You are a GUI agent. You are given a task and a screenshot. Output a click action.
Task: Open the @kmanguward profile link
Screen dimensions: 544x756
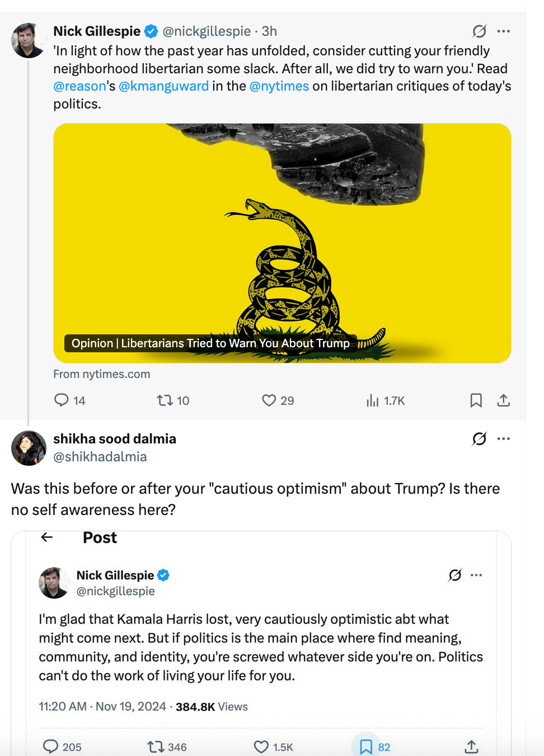click(x=163, y=86)
